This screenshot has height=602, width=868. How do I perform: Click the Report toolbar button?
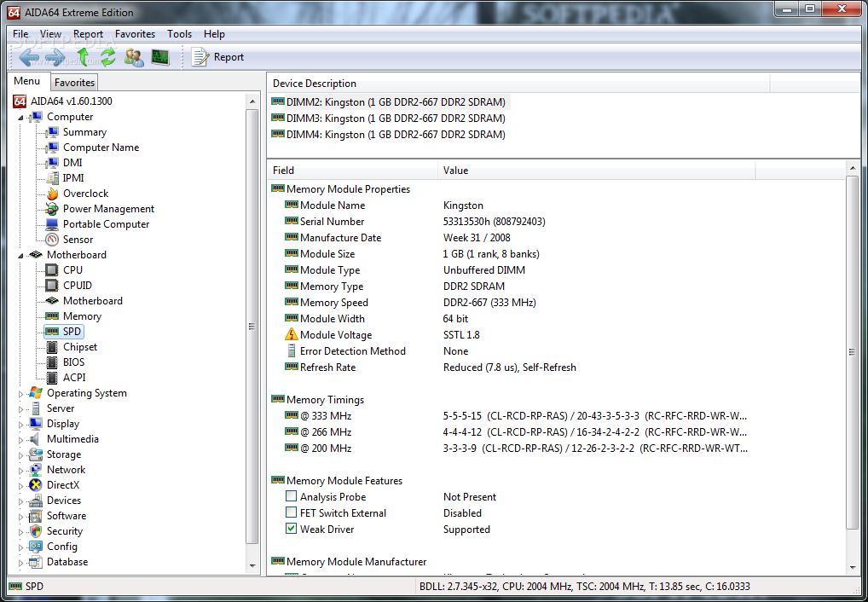pyautogui.click(x=217, y=57)
